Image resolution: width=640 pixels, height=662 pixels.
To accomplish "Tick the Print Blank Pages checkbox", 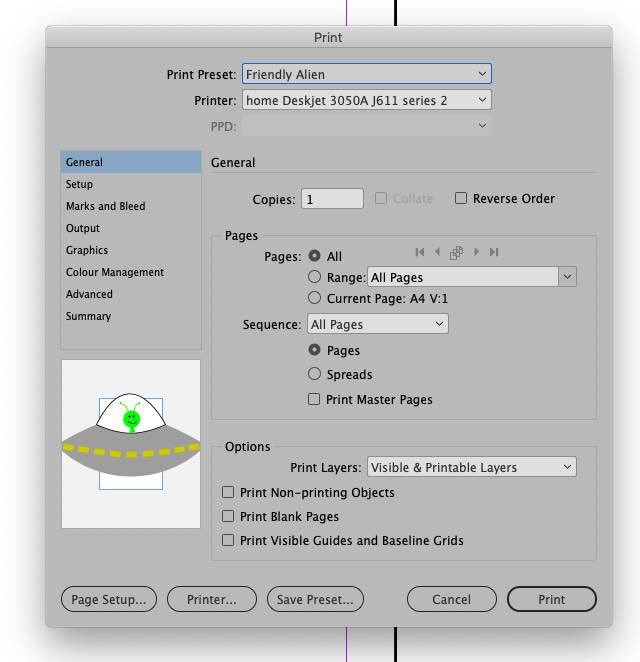I will [x=228, y=516].
